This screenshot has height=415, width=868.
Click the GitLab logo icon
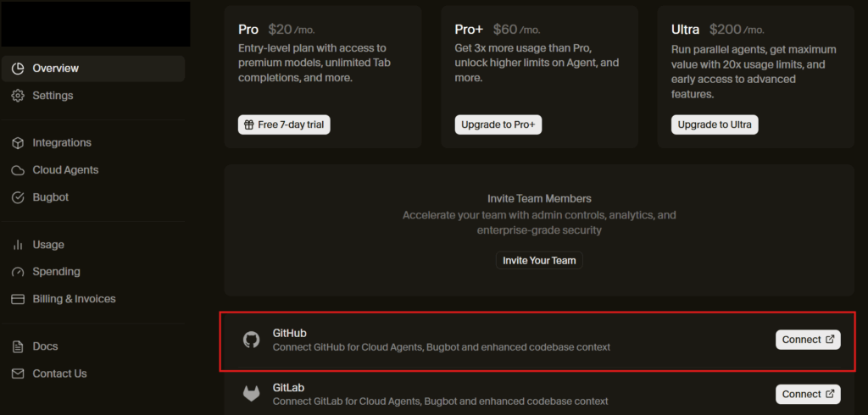tap(252, 394)
